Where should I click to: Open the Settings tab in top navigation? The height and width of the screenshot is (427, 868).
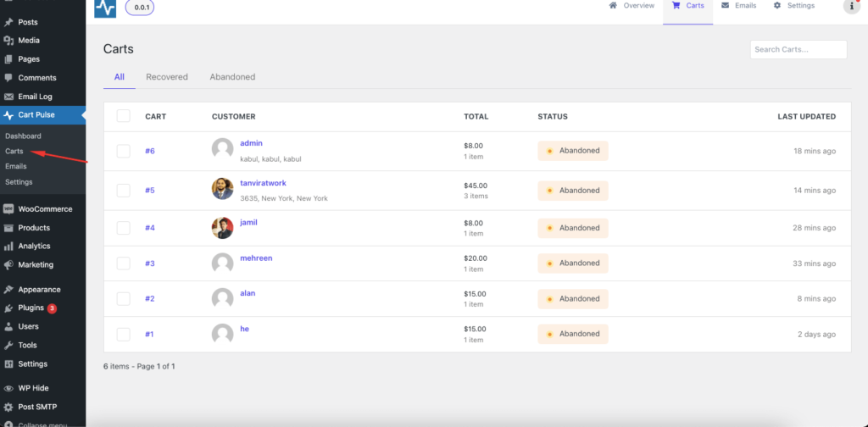tap(793, 6)
